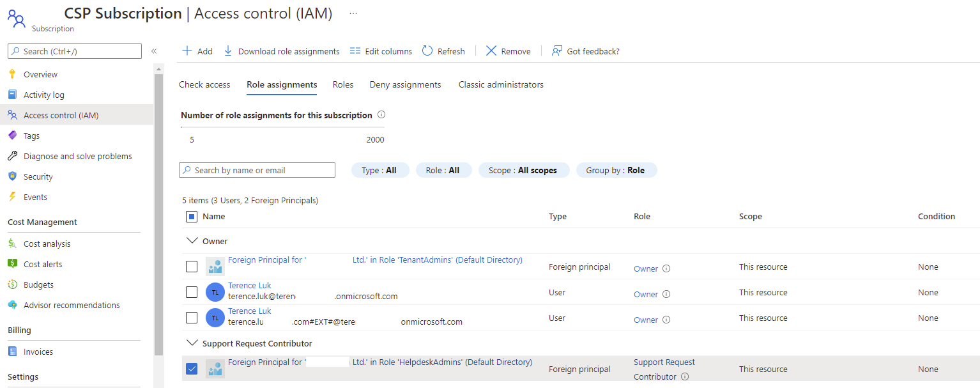Open the Classic administrators tab

501,84
